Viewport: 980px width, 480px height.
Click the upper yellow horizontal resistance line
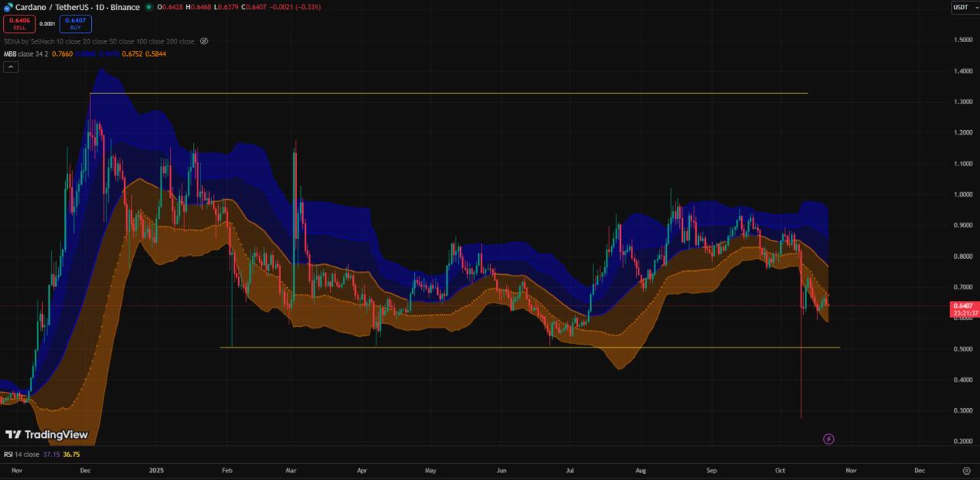[x=459, y=93]
